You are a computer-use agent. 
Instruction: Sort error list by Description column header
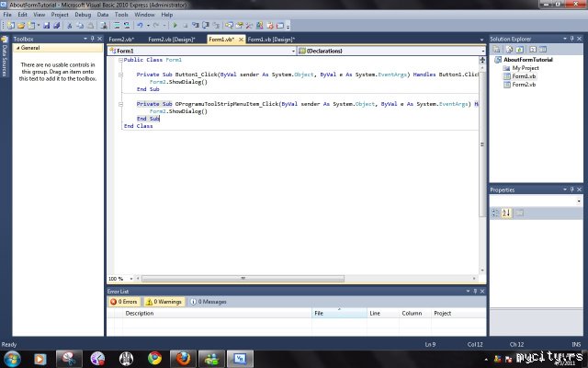coord(140,313)
